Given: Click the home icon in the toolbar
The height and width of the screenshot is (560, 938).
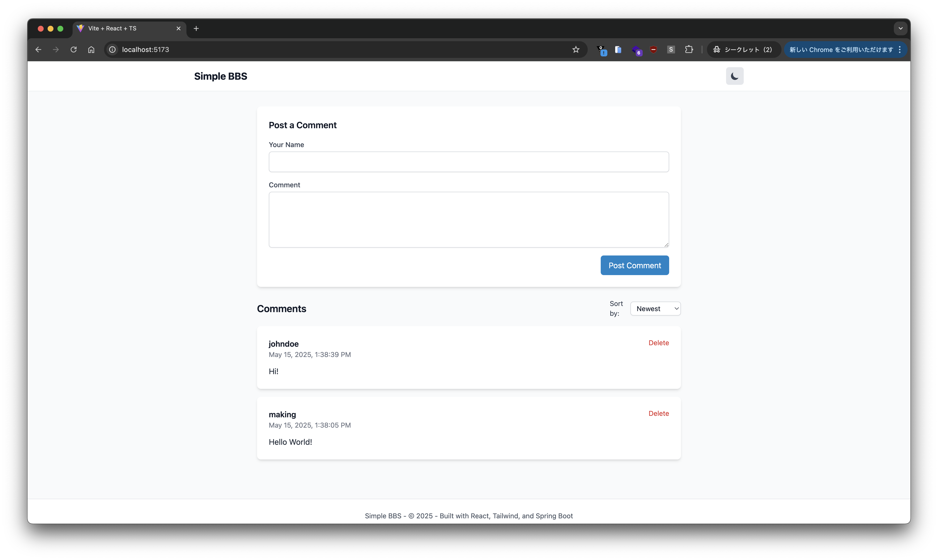Looking at the screenshot, I should tap(91, 50).
